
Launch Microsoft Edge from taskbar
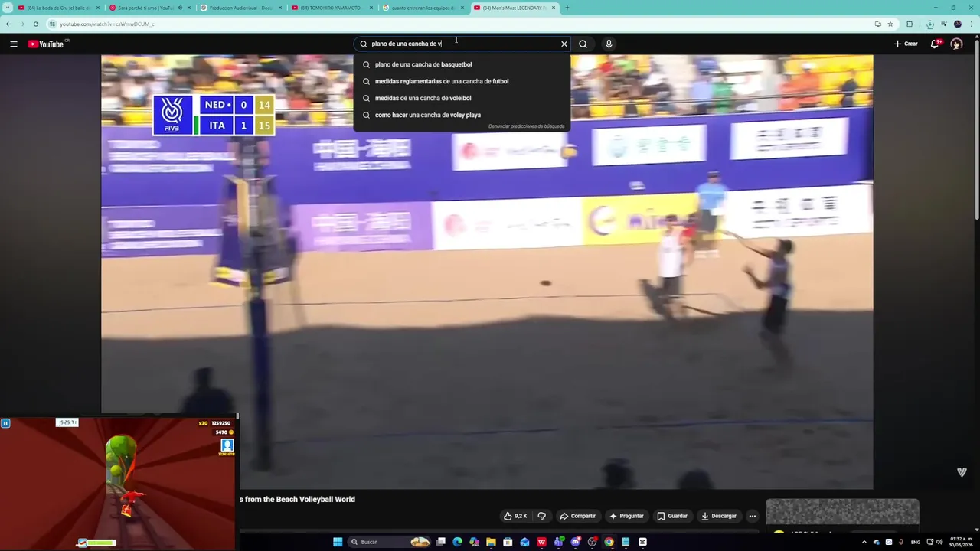coord(457,542)
